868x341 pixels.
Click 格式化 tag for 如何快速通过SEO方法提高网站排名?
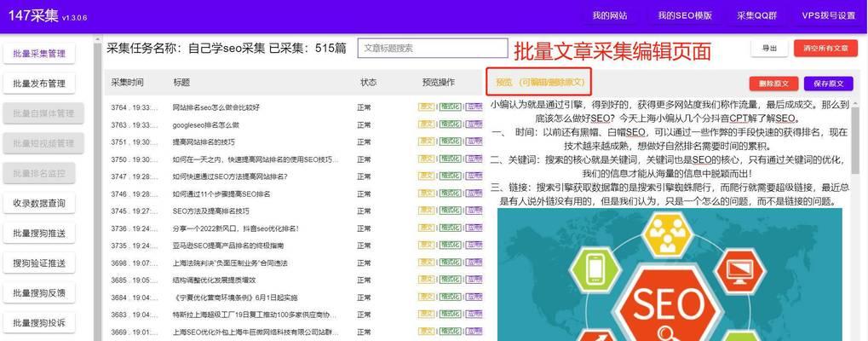[450, 176]
